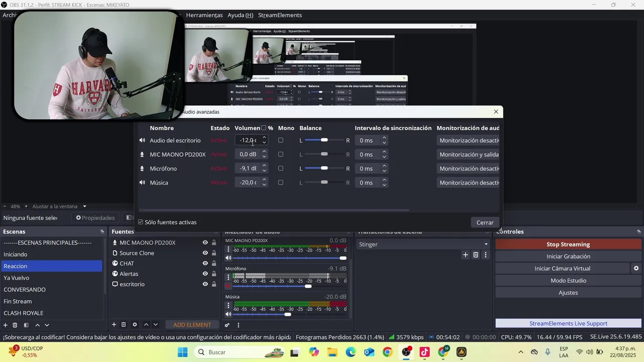Screen dimensions: 644x362
Task: Move source down in Fuentes toolbar
Action: (x=155, y=325)
